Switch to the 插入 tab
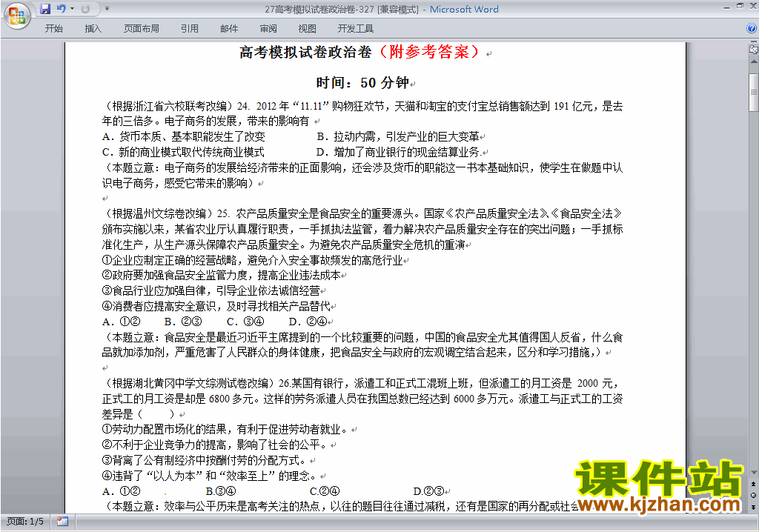759x532 pixels. click(93, 29)
